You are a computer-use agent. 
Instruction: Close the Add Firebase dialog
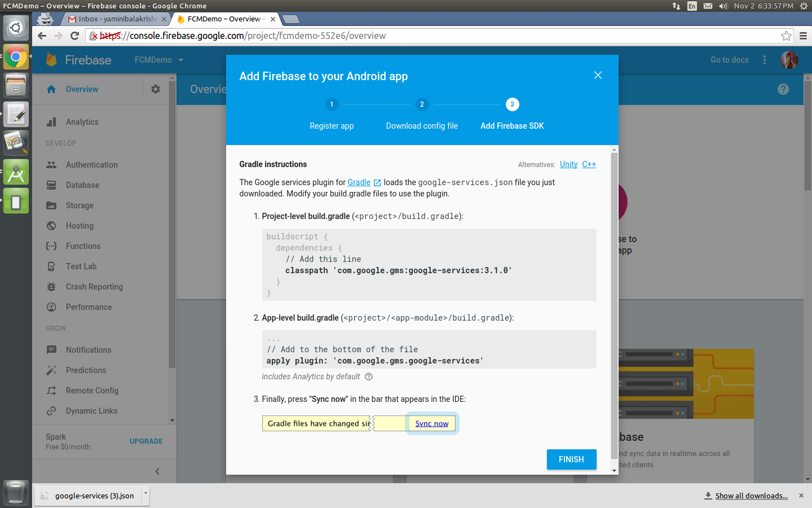[x=598, y=75]
